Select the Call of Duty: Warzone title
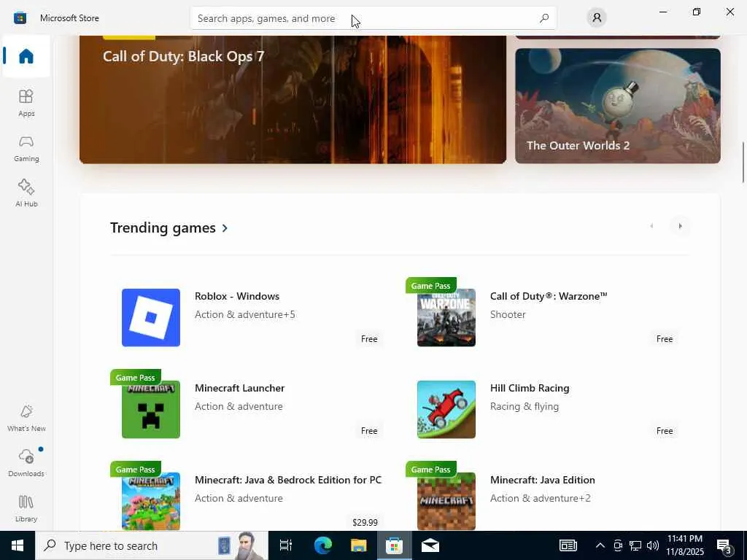The height and width of the screenshot is (560, 747). point(549,296)
